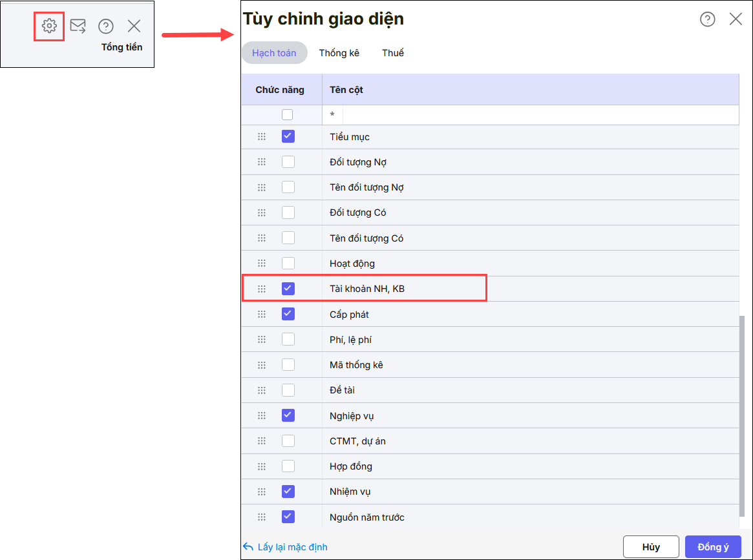
Task: Uncheck the Tiểu mục checkbox
Action: pos(288,136)
